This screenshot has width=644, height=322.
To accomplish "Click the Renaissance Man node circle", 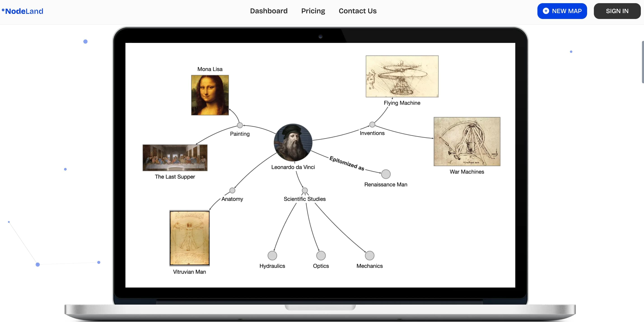I will point(385,174).
